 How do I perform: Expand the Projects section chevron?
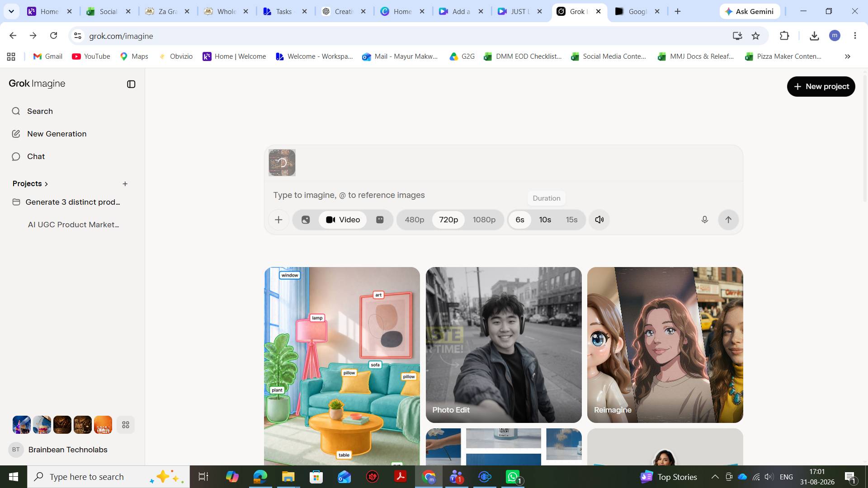[x=46, y=184]
